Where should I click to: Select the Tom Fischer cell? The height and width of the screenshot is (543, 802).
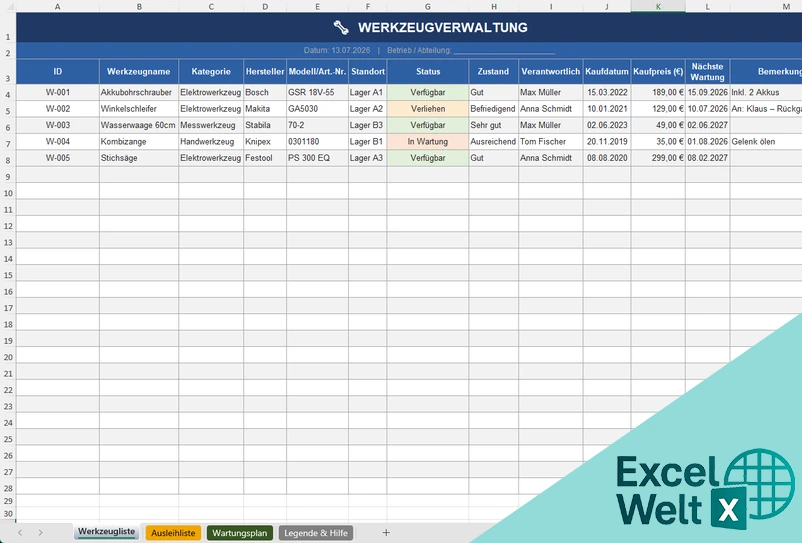(x=551, y=142)
